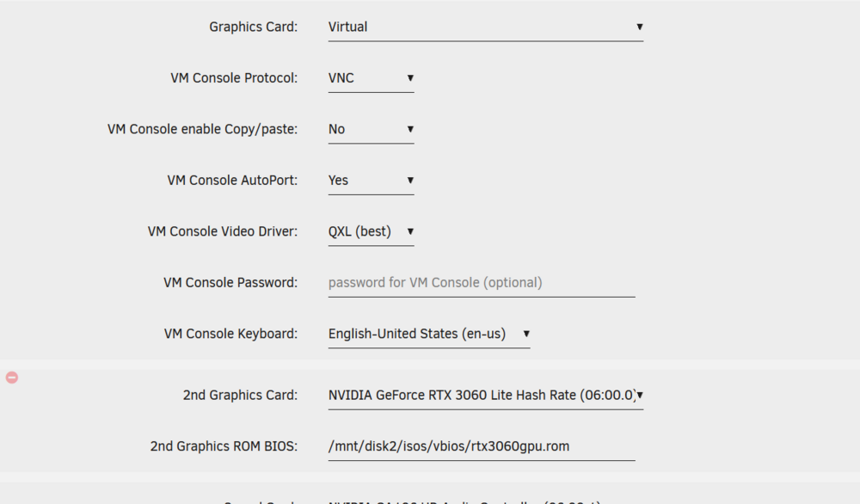Screen dimensions: 860x504
Task: Open the 2nd Graphics Card NVIDIA RTX 3060 dropdown
Action: click(485, 396)
